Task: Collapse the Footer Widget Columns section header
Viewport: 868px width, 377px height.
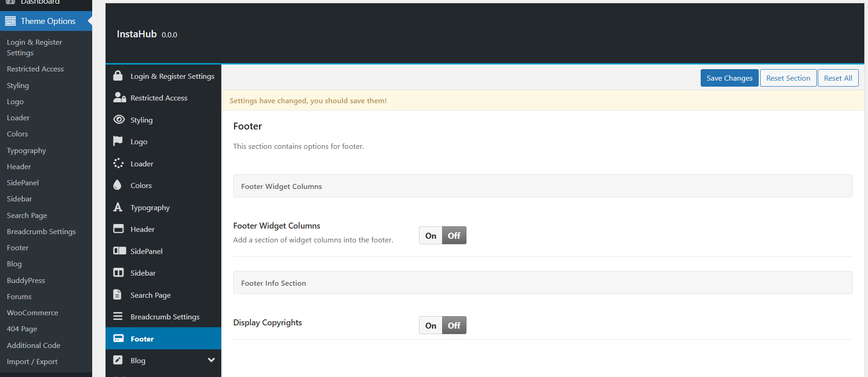Action: [543, 186]
